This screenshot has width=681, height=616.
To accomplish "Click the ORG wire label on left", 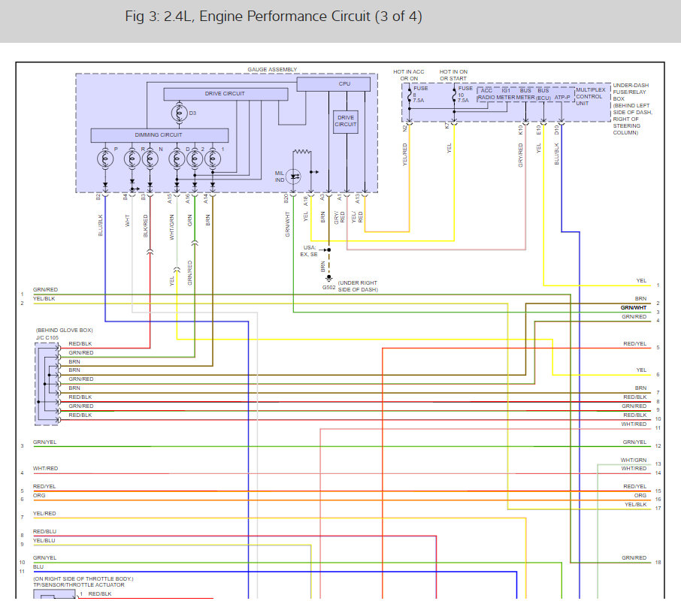I will 38,497.
